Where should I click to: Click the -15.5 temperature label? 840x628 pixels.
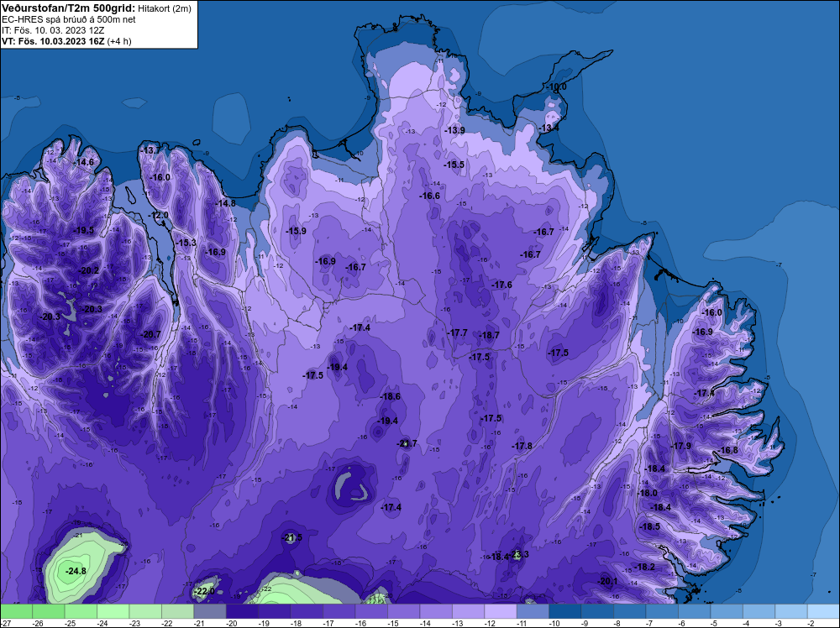(454, 165)
